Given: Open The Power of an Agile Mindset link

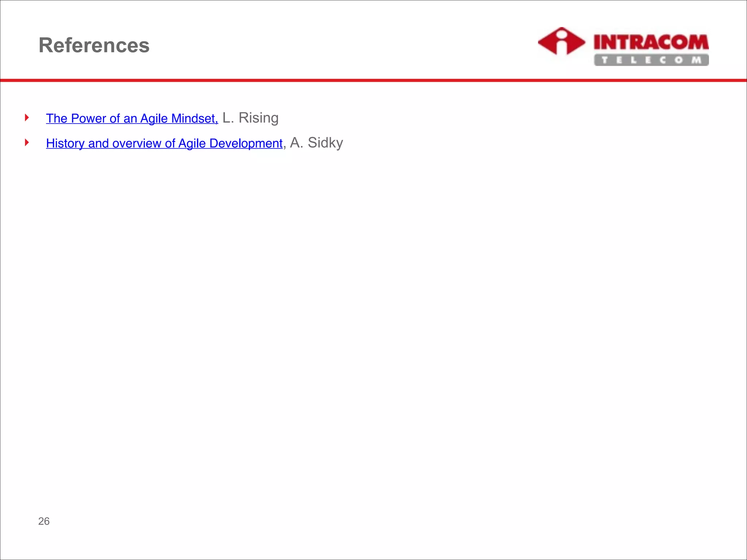Looking at the screenshot, I should (x=132, y=118).
